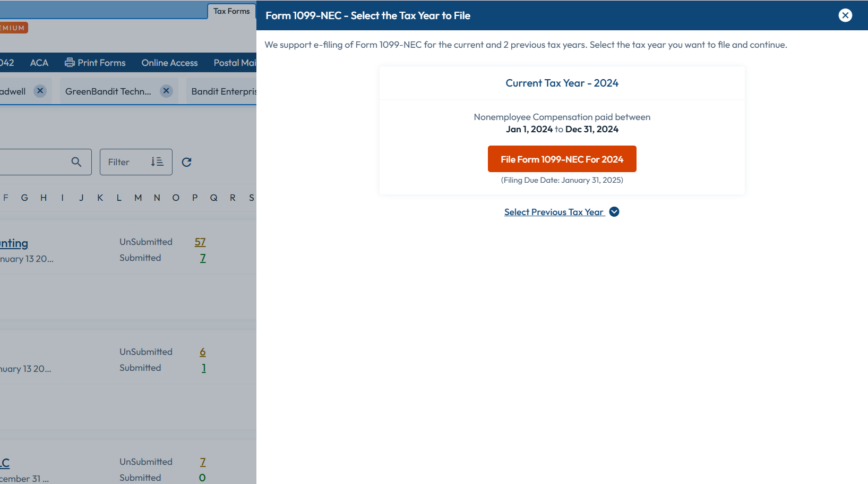Viewport: 868px width, 484px height.
Task: Switch to the GreenBandit Techn... tab
Action: point(108,91)
